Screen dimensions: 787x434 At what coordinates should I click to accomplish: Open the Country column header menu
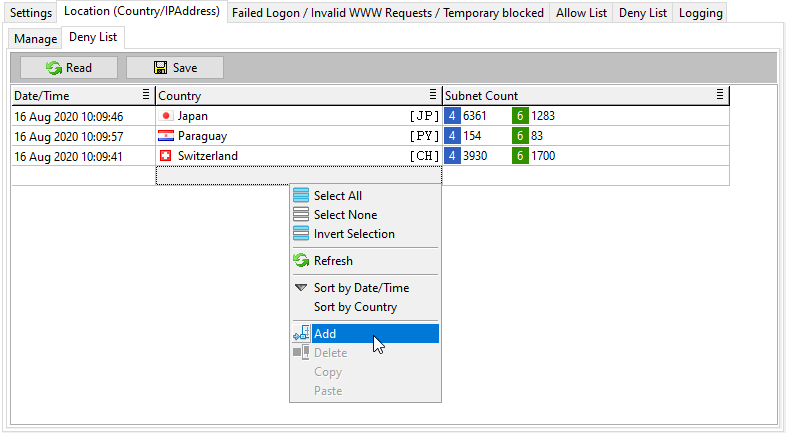(x=433, y=94)
